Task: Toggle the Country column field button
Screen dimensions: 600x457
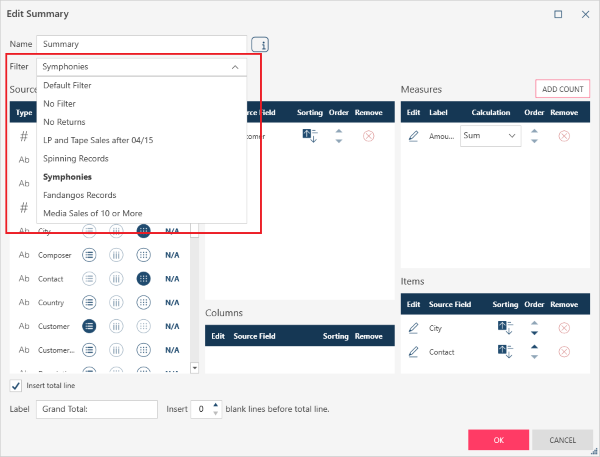Action: point(117,302)
